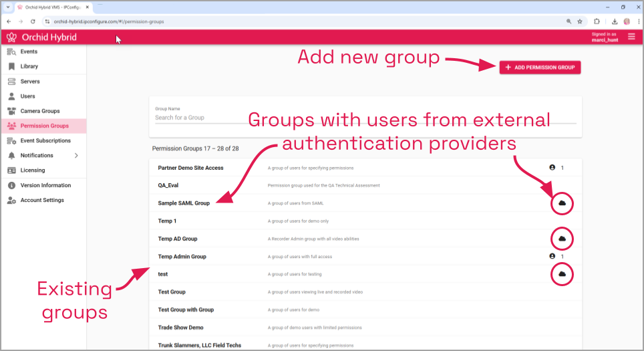Expand the Notifications submenu chevron
The width and height of the screenshot is (644, 351).
(x=76, y=156)
